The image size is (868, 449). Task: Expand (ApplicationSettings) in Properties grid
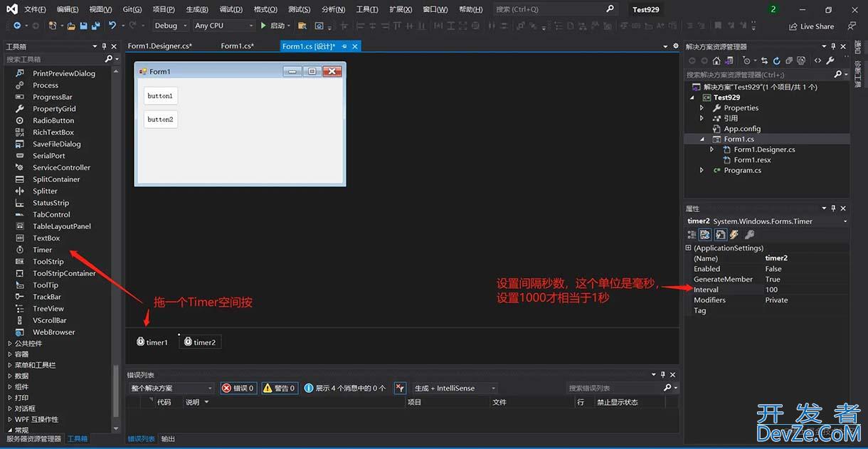click(688, 248)
